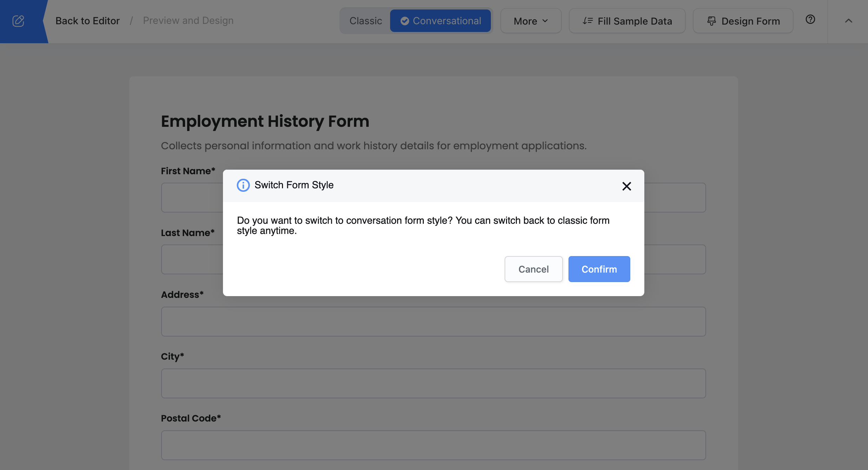
Task: Click the edit pencil icon in the top-left corner
Action: coord(18,21)
